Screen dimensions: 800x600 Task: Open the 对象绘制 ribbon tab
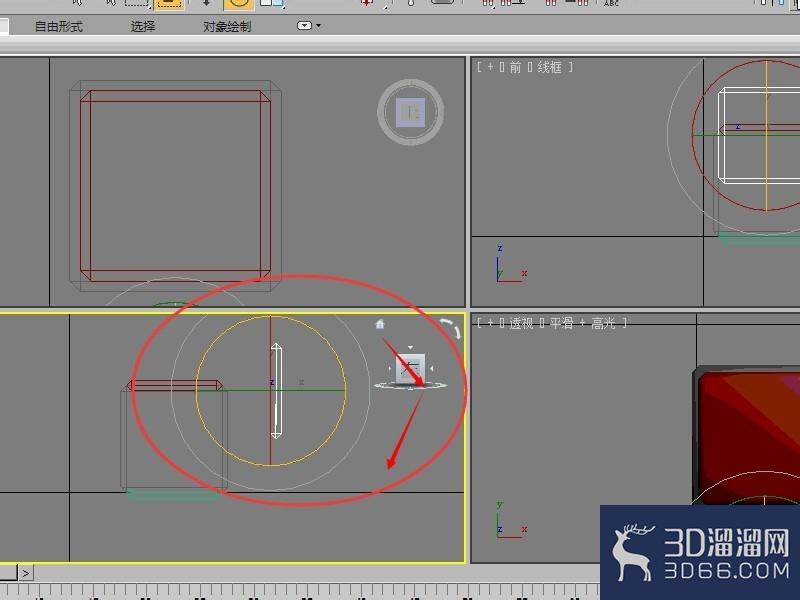227,27
